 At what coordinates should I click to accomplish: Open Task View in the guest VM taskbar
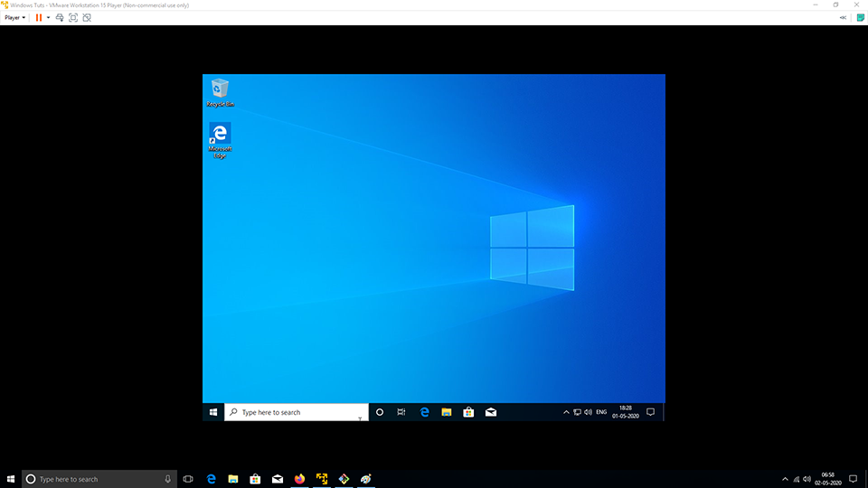coord(401,412)
